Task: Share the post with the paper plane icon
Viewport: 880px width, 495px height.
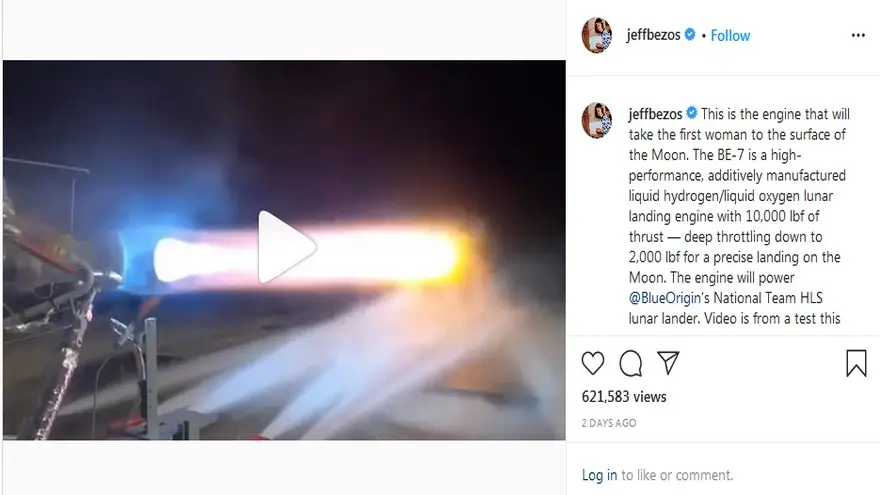Action: (x=668, y=363)
